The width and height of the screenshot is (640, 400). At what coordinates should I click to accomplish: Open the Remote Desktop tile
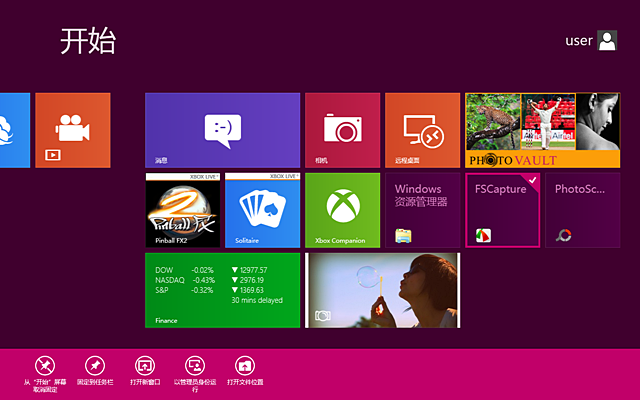422,130
